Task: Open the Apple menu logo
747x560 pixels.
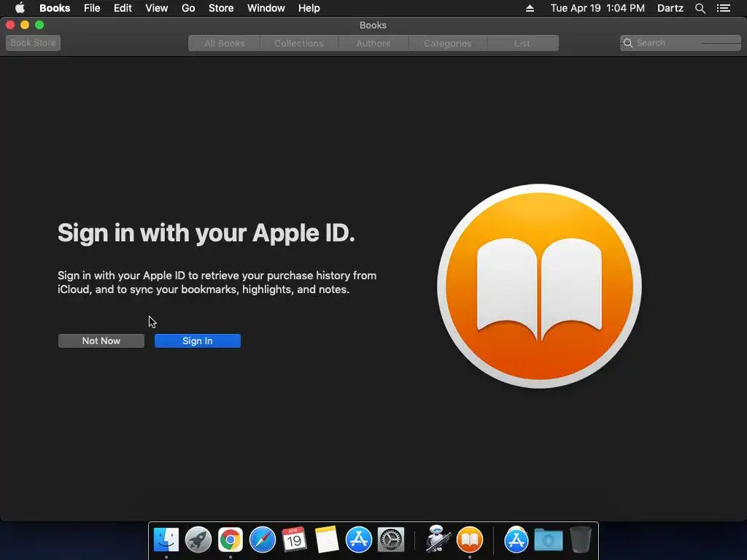Action: pos(20,8)
